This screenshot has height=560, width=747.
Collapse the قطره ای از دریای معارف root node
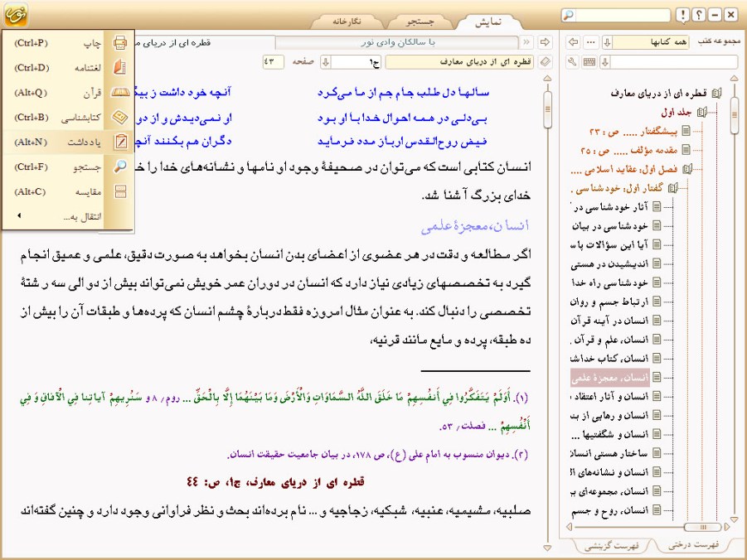pyautogui.click(x=716, y=94)
